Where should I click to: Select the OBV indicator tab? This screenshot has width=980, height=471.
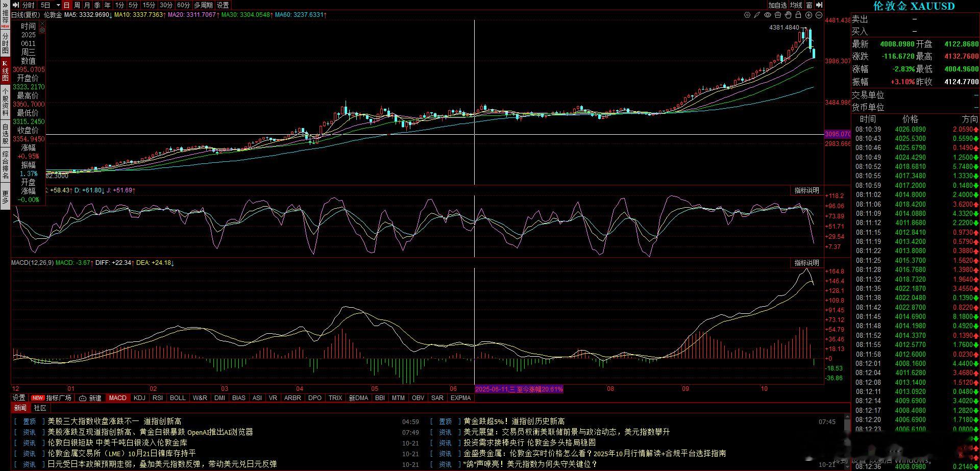pos(418,398)
